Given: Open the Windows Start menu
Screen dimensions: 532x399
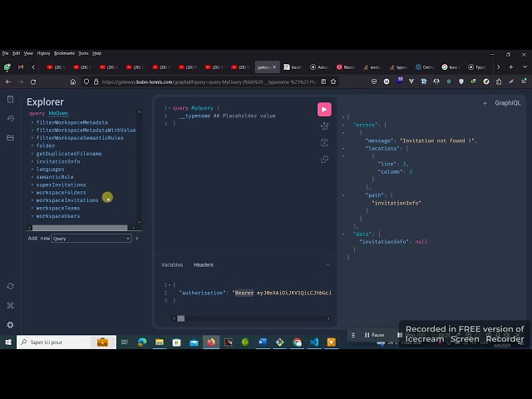Looking at the screenshot, I should [8, 342].
